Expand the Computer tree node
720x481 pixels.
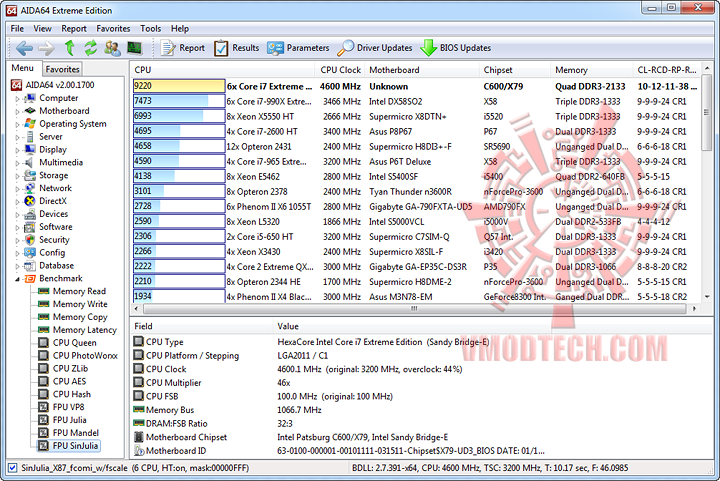[17, 99]
